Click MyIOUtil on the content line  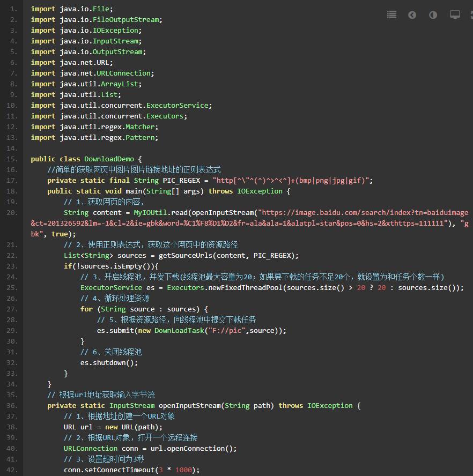click(150, 213)
